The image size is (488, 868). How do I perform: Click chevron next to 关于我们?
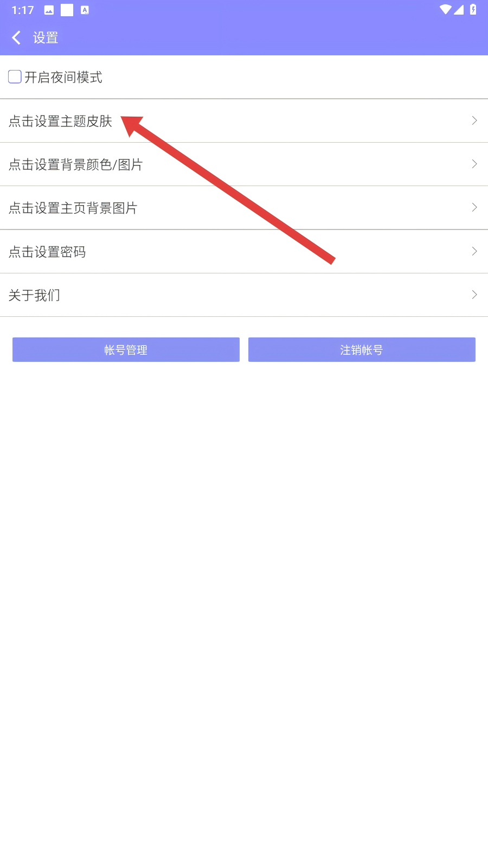pyautogui.click(x=474, y=295)
